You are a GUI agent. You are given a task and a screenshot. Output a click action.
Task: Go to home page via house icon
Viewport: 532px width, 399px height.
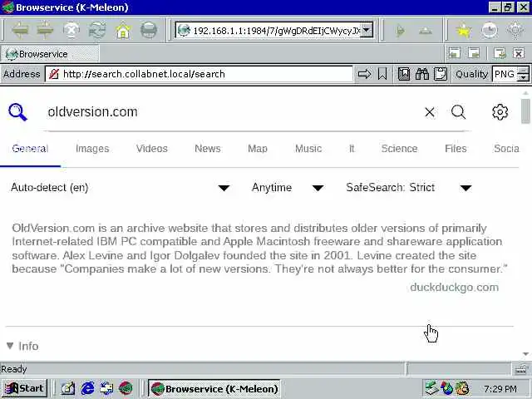pyautogui.click(x=123, y=31)
